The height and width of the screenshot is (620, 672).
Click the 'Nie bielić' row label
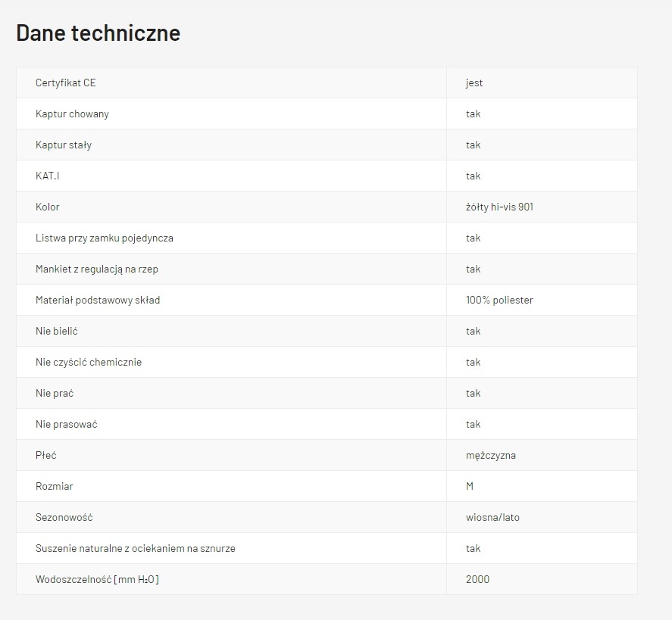pyautogui.click(x=57, y=331)
